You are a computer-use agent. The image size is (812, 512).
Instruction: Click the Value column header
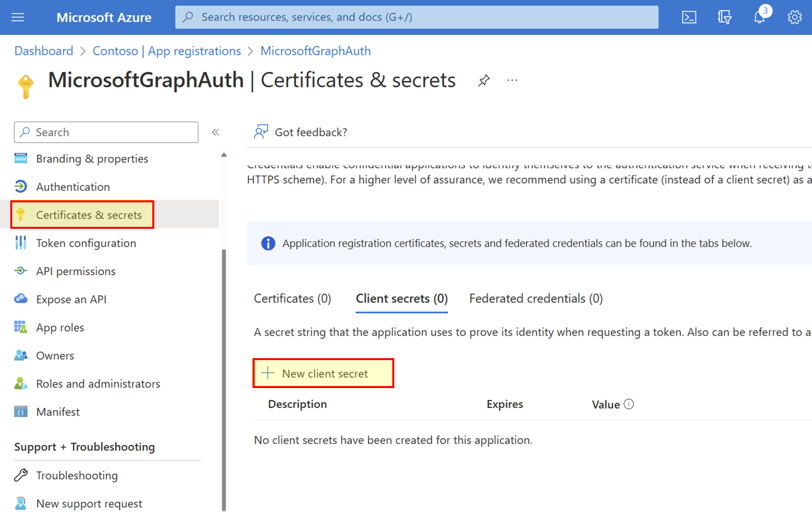click(606, 405)
